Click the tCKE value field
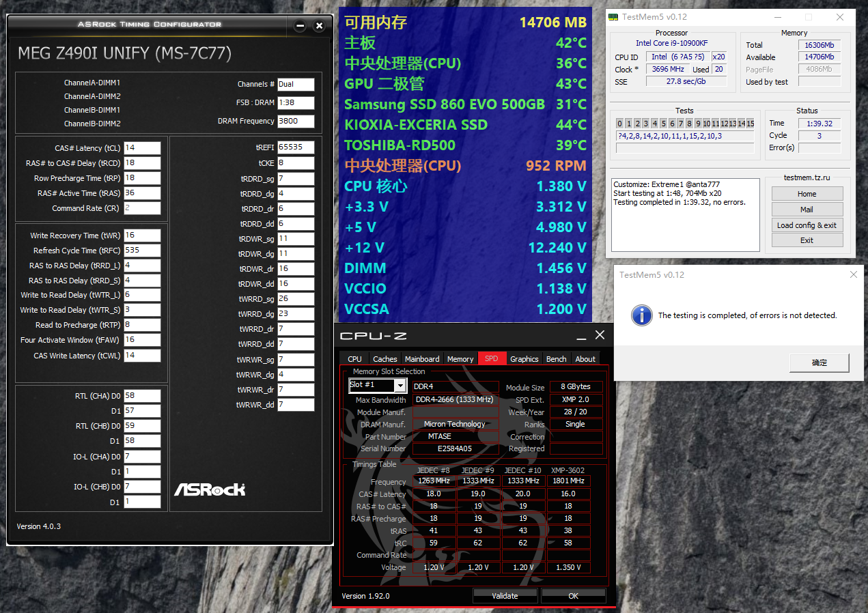 (296, 163)
